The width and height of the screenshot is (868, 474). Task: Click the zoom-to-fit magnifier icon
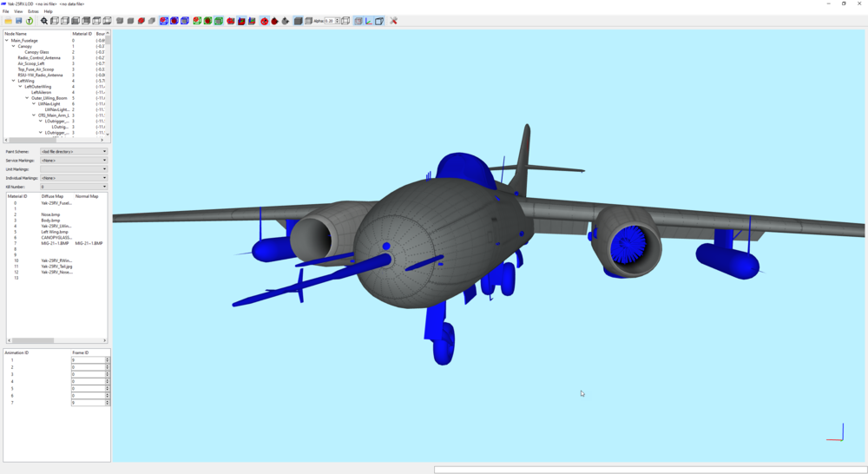click(43, 21)
